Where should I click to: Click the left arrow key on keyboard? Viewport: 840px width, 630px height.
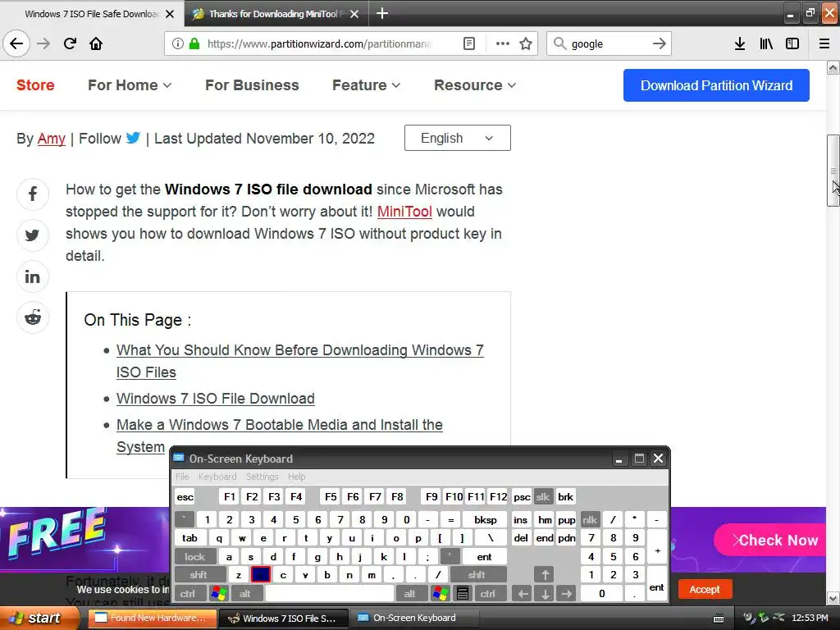point(523,593)
